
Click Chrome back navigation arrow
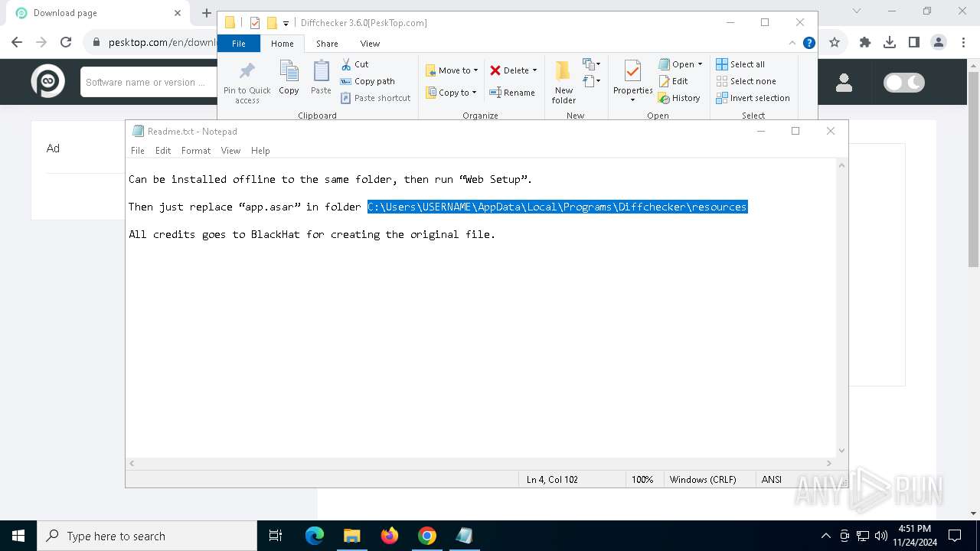pyautogui.click(x=17, y=42)
